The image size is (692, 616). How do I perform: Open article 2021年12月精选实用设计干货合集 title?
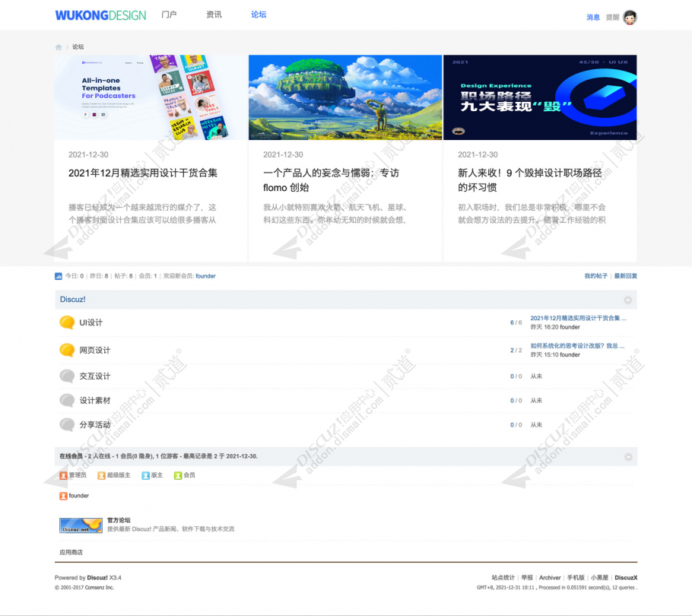point(143,173)
